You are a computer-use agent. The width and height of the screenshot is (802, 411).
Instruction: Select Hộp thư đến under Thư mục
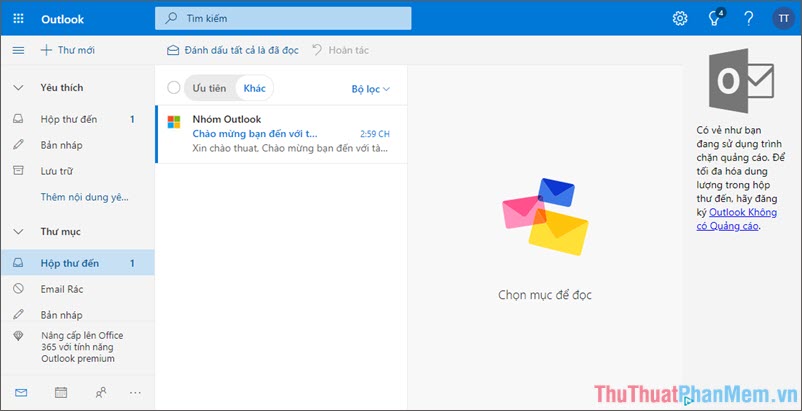(x=78, y=263)
